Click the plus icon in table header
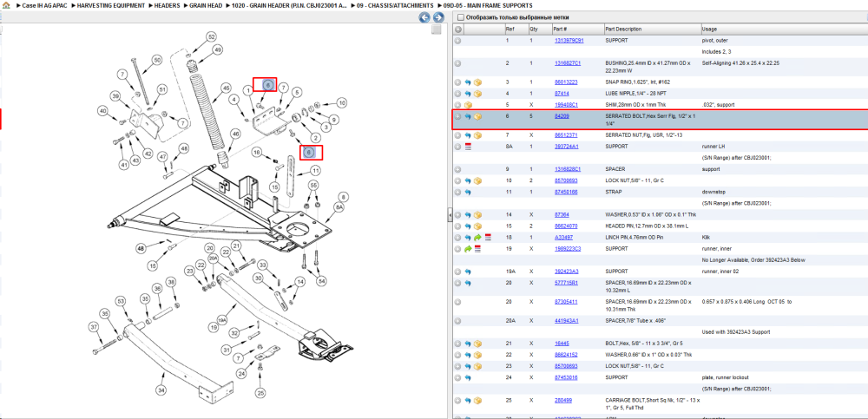The width and height of the screenshot is (868, 419). pyautogui.click(x=458, y=29)
